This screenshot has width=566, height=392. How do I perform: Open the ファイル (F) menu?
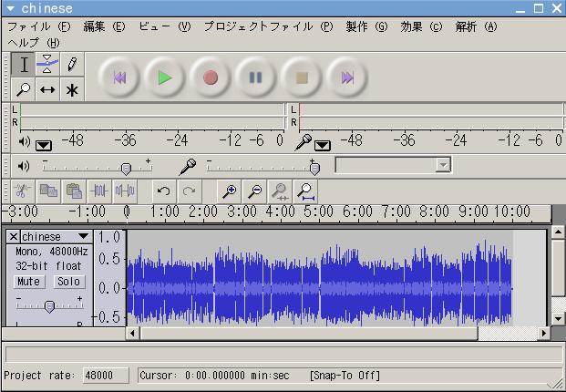[x=39, y=26]
